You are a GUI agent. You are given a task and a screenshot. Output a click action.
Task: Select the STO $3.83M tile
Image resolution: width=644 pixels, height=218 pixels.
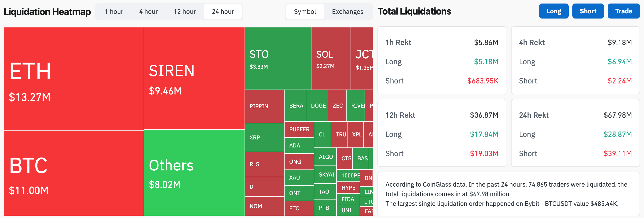pyautogui.click(x=278, y=58)
